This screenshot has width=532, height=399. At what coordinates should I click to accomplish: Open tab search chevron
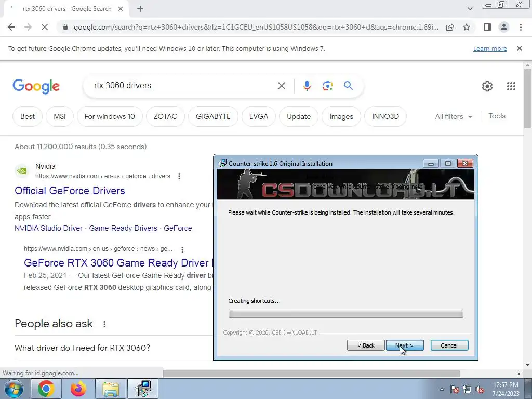[470, 9]
